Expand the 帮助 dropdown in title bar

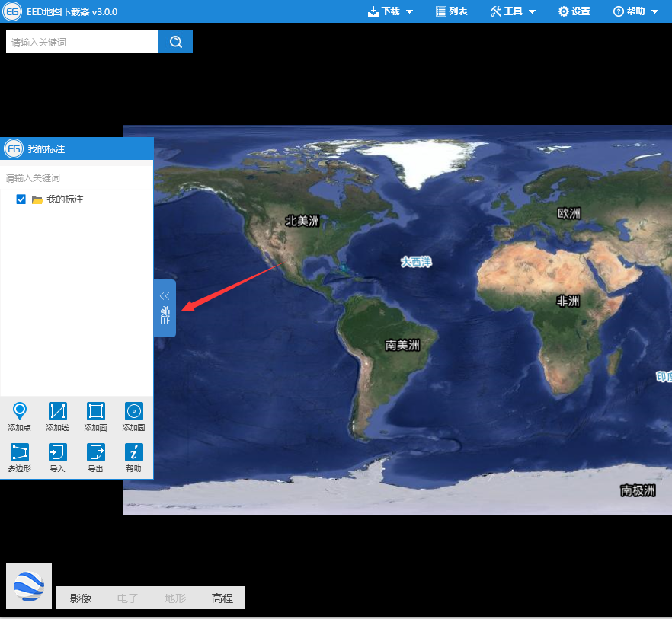point(635,11)
